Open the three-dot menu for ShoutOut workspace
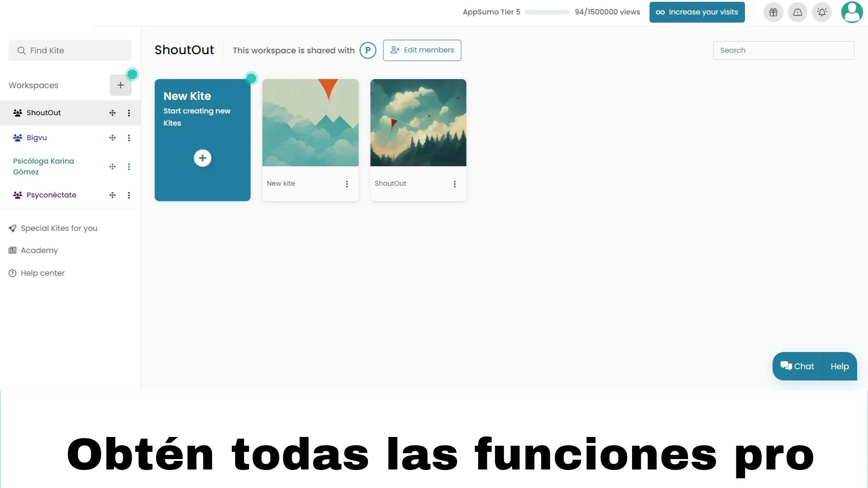Screen dimensions: 868x488 (129, 113)
